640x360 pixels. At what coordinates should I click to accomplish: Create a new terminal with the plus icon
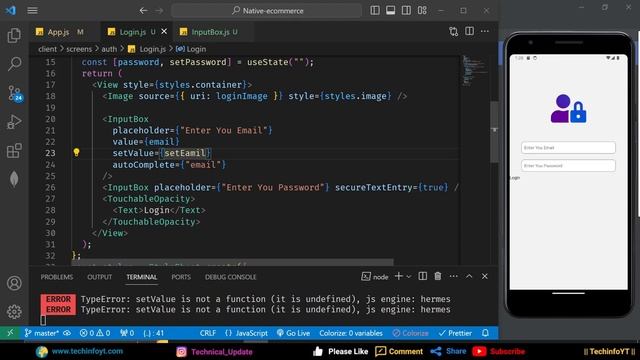[398, 276]
